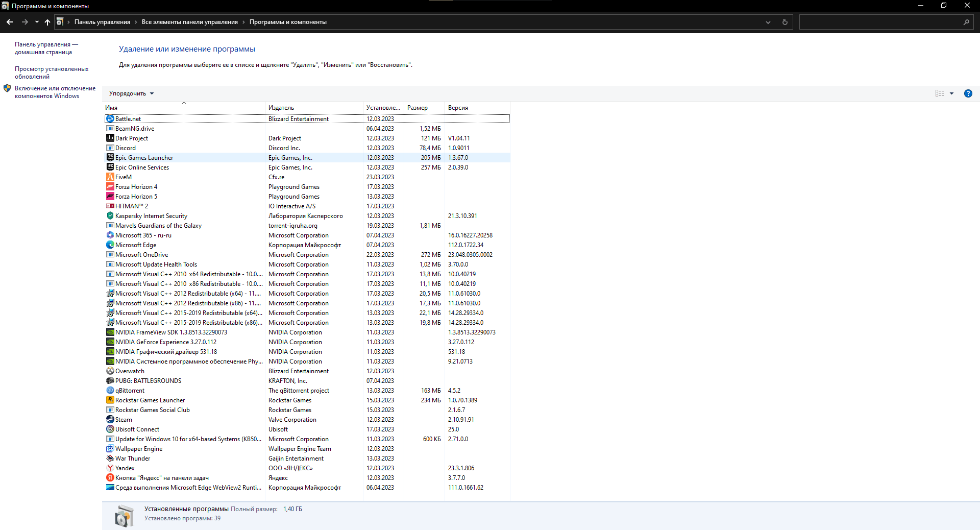Click the search magnifier icon
Image resolution: width=980 pixels, height=530 pixels.
tap(966, 22)
